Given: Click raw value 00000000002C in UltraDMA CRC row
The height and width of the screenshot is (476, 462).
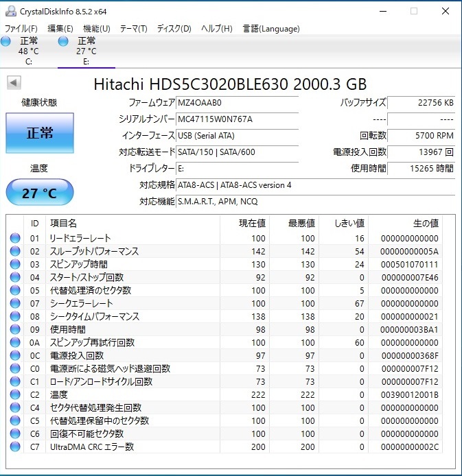Looking at the screenshot, I should click(409, 447).
